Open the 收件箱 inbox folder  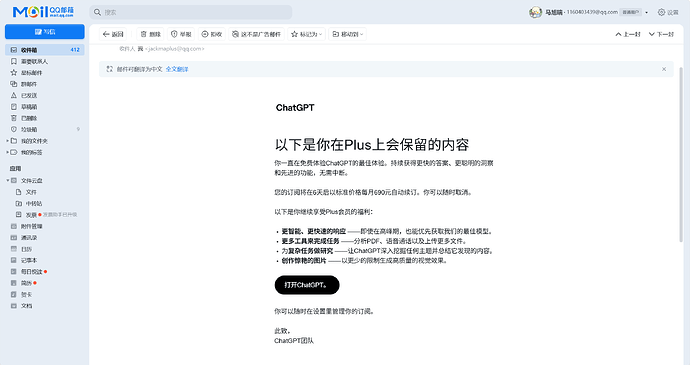coord(44,50)
